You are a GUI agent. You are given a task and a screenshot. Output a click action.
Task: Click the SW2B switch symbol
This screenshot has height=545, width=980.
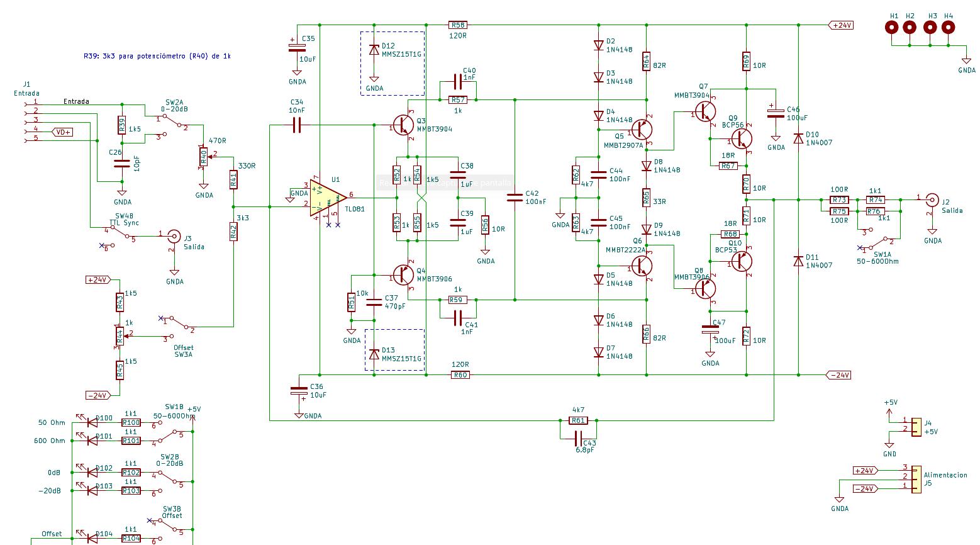pos(167,481)
